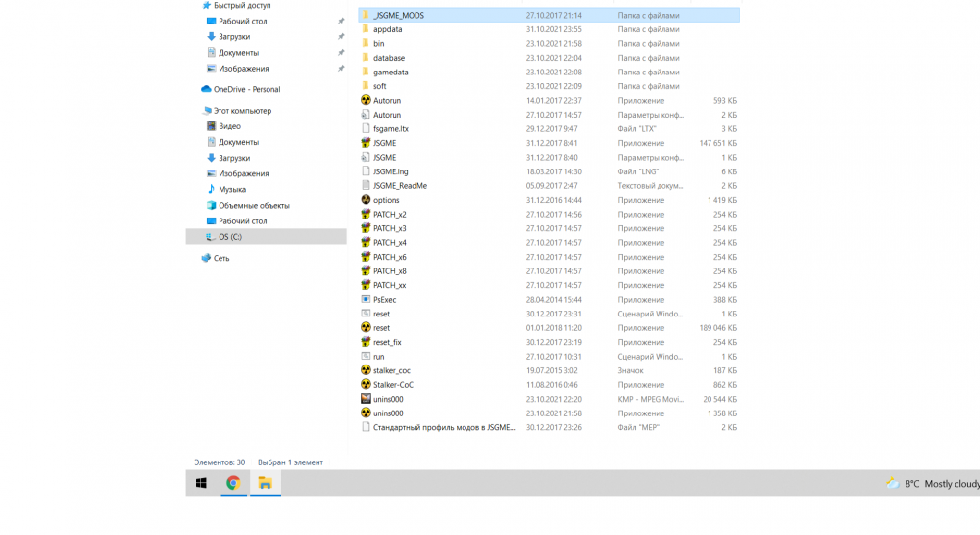Open Объемные объекты in sidebar
This screenshot has height=535, width=980.
(254, 205)
